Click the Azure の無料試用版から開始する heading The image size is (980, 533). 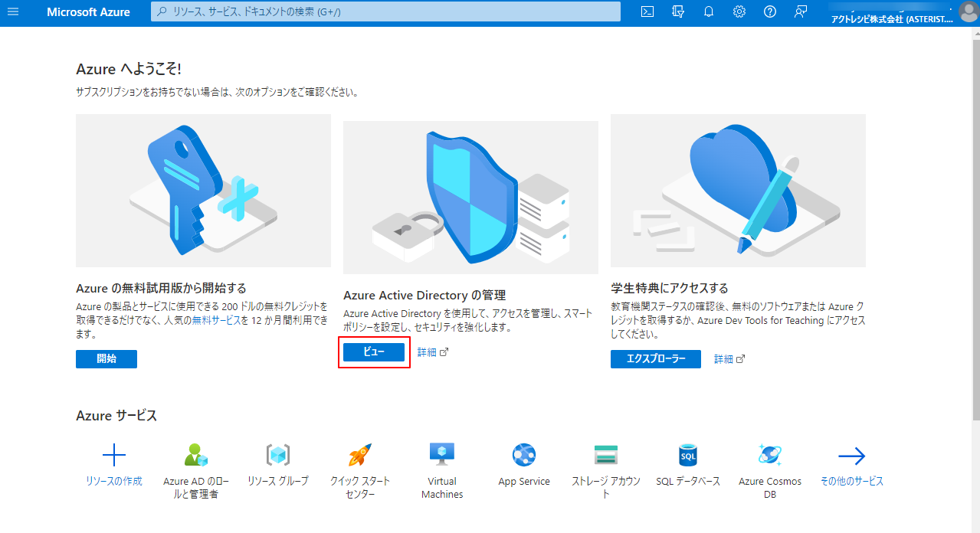click(161, 288)
